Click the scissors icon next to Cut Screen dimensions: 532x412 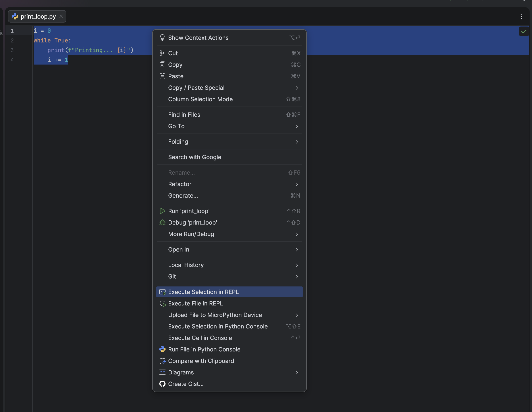coord(162,53)
